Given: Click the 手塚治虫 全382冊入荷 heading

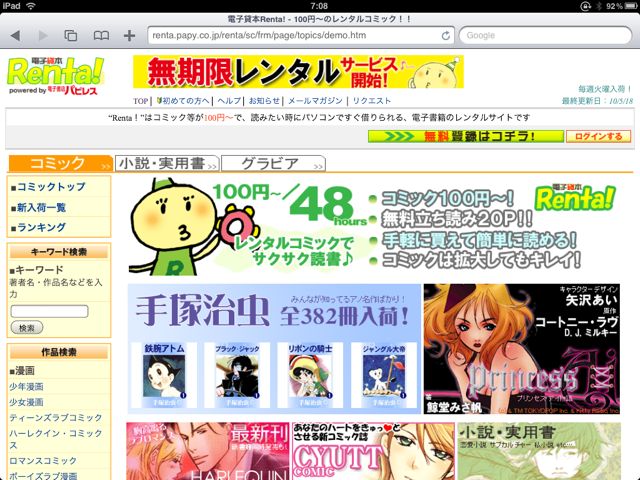Looking at the screenshot, I should click(x=272, y=311).
